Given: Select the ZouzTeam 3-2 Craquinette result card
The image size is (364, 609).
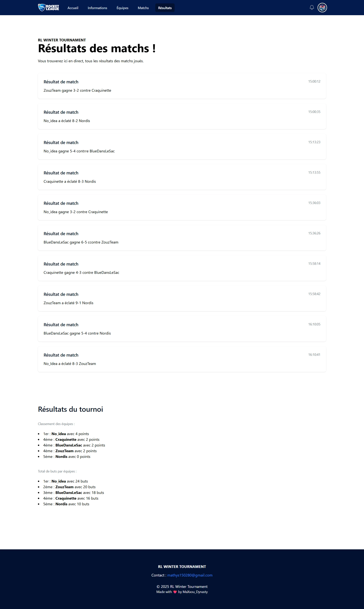Looking at the screenshot, I should [x=182, y=86].
